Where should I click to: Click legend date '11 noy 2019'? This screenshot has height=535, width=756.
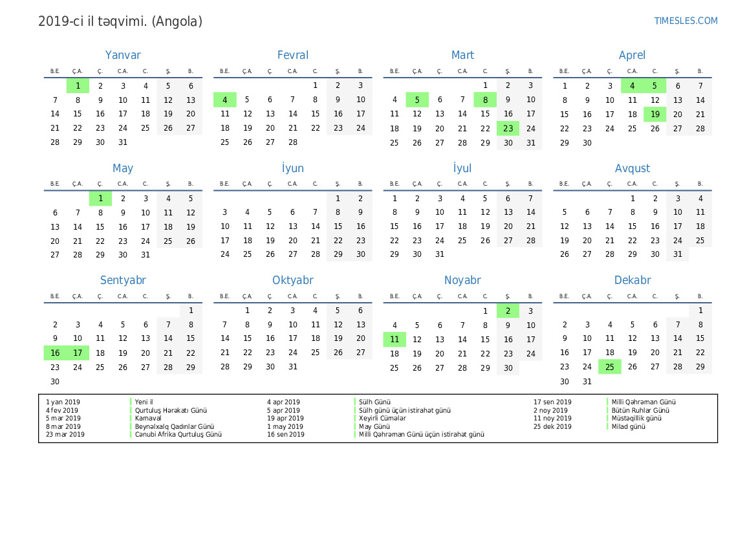pyautogui.click(x=552, y=419)
